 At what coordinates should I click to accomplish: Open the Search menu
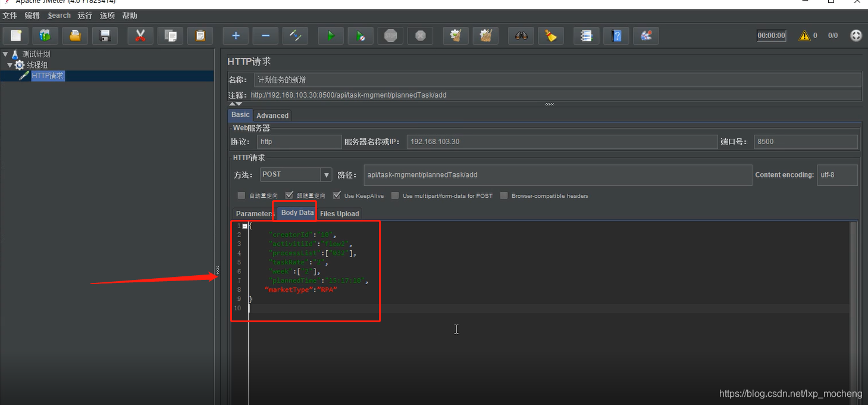click(59, 15)
